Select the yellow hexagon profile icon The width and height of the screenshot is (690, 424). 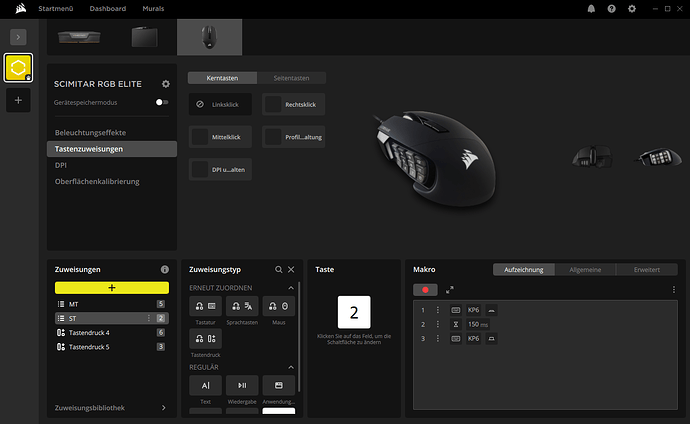tap(18, 68)
